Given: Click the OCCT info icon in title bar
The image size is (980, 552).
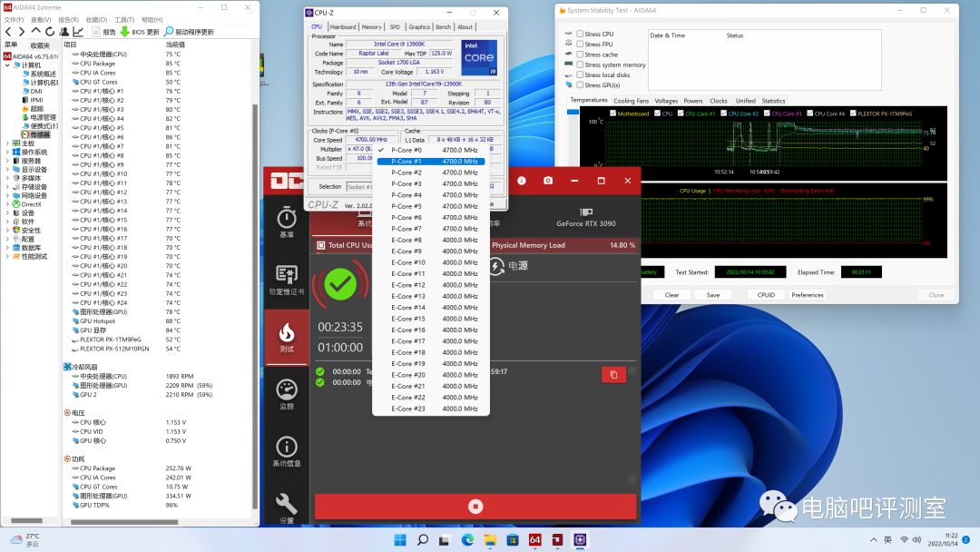Looking at the screenshot, I should point(521,181).
